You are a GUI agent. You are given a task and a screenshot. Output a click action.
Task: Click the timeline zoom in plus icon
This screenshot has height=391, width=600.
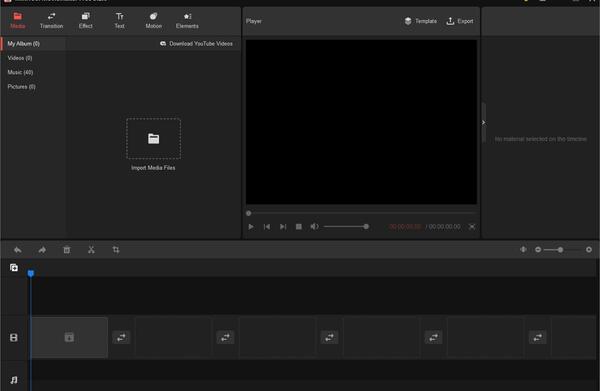click(x=589, y=249)
